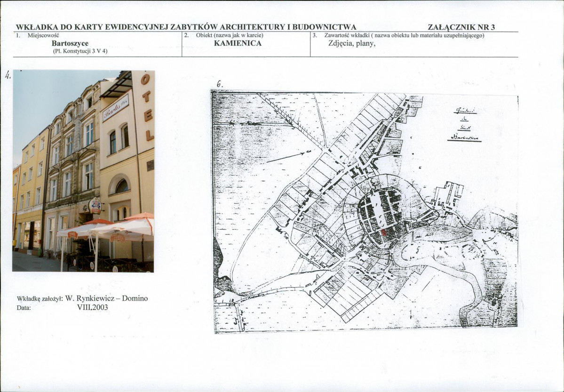Screen dimensions: 564x392
Task: Click the text 'Zdjęcia, plany,'
Action: click(352, 44)
